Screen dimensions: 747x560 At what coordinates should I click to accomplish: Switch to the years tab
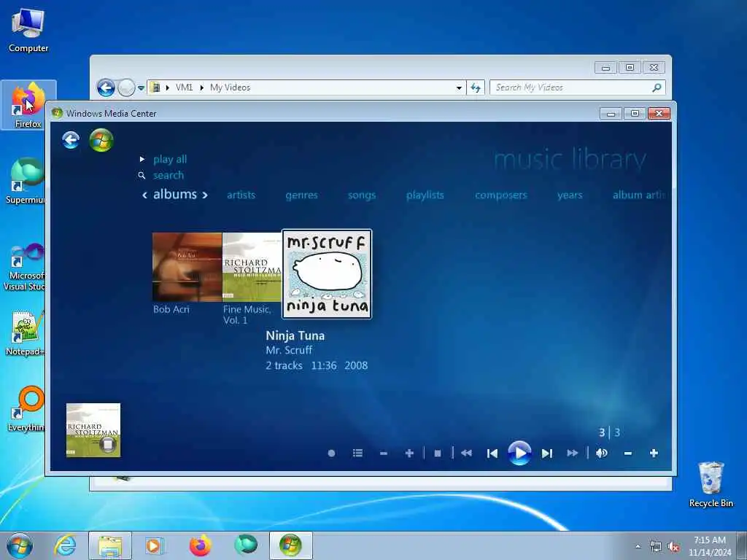coord(570,195)
